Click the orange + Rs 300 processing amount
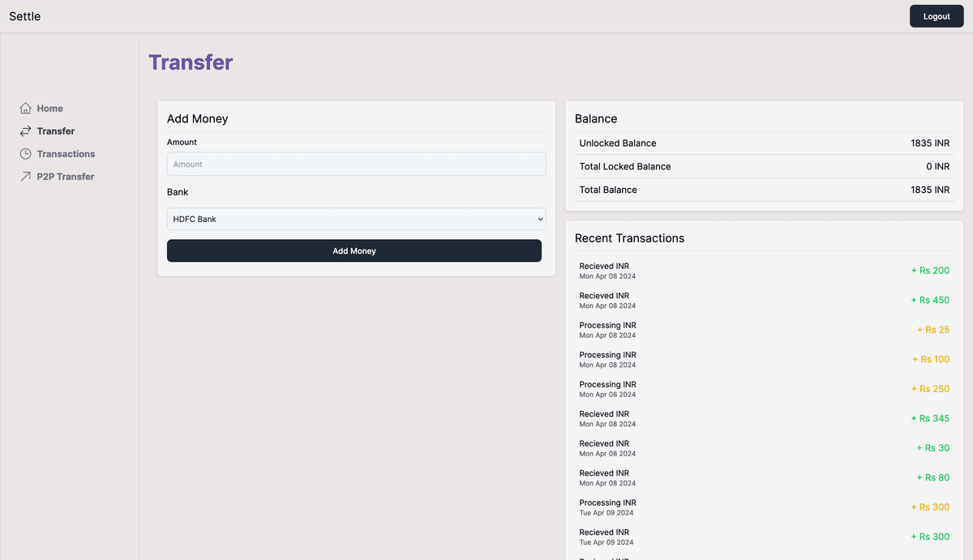 930,507
